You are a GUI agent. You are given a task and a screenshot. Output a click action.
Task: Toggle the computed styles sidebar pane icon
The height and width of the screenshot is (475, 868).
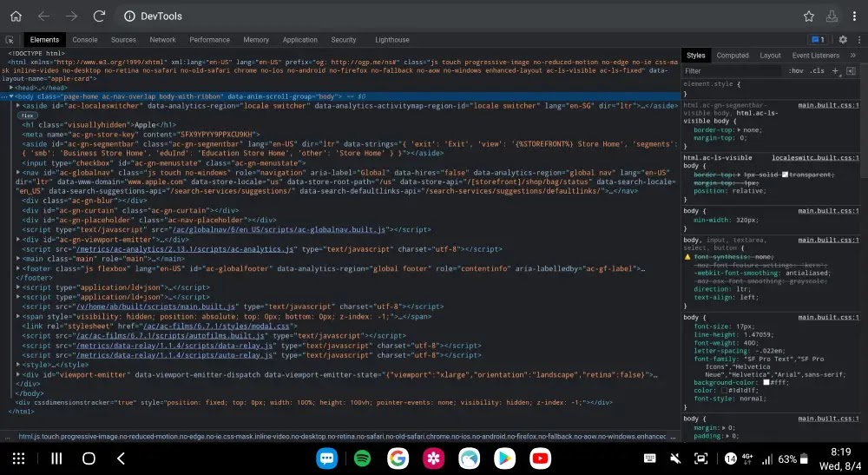(x=851, y=70)
